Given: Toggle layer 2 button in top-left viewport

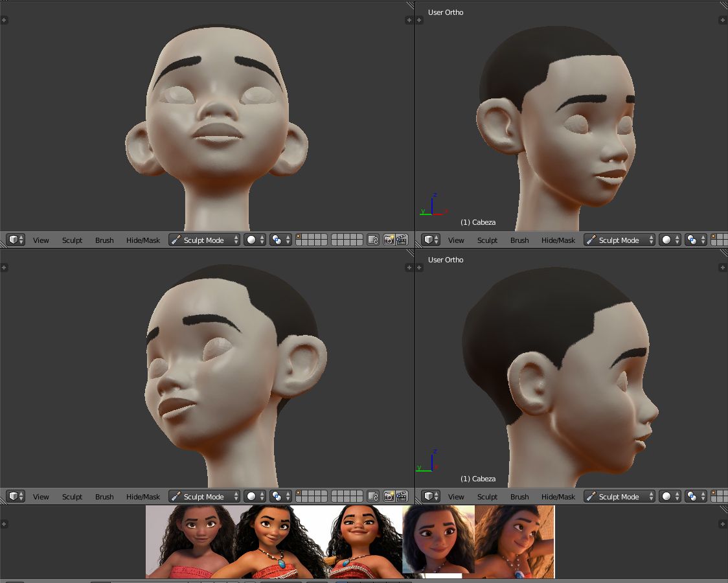Looking at the screenshot, I should (x=305, y=237).
